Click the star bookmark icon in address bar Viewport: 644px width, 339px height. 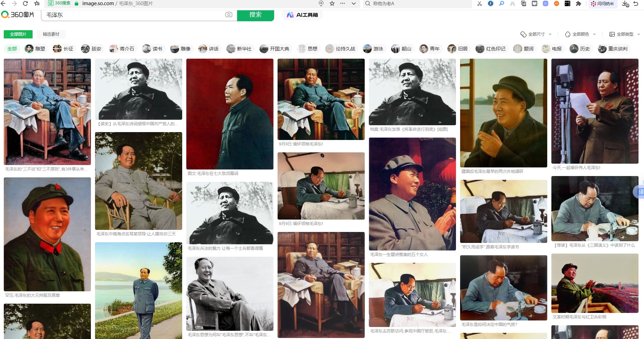332,3
